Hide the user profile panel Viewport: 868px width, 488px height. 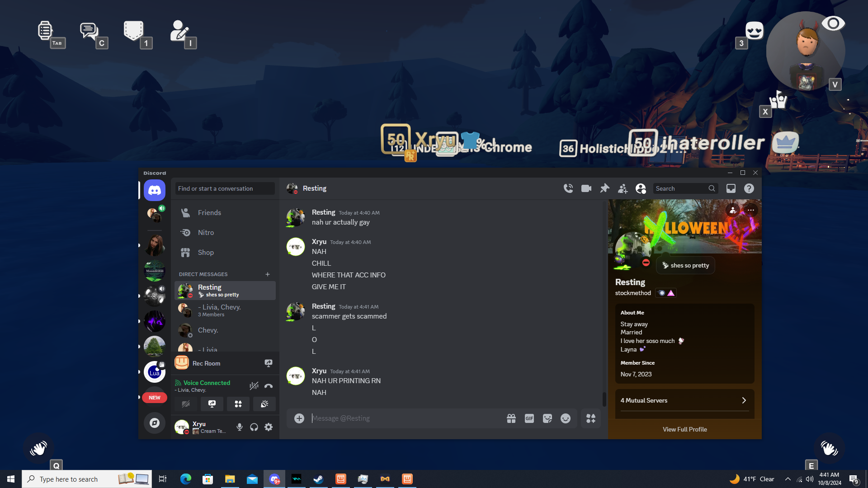point(641,188)
